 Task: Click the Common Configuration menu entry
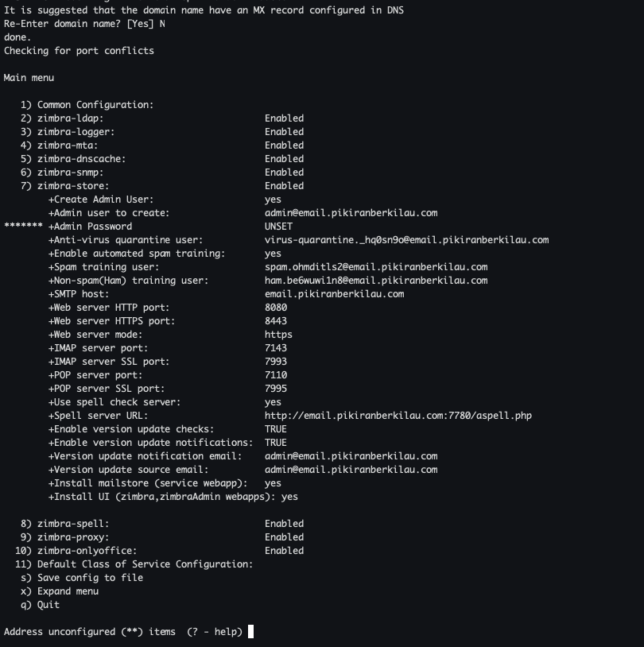point(95,105)
